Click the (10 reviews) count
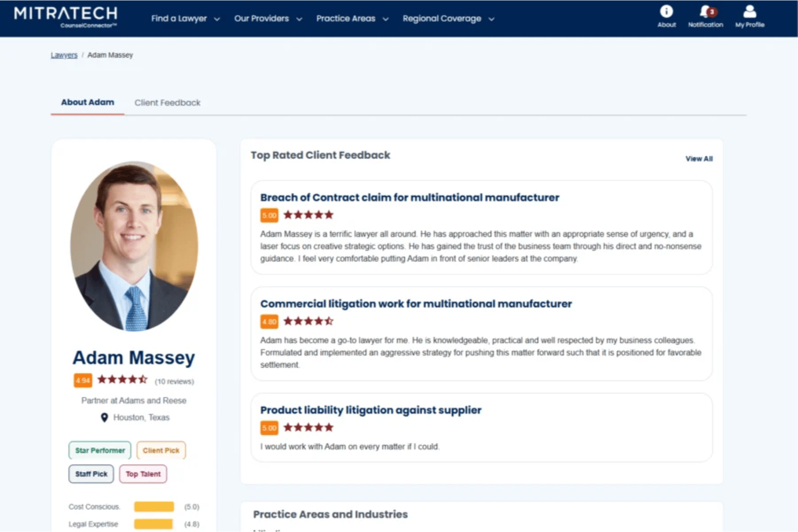This screenshot has width=798, height=532. coord(174,382)
